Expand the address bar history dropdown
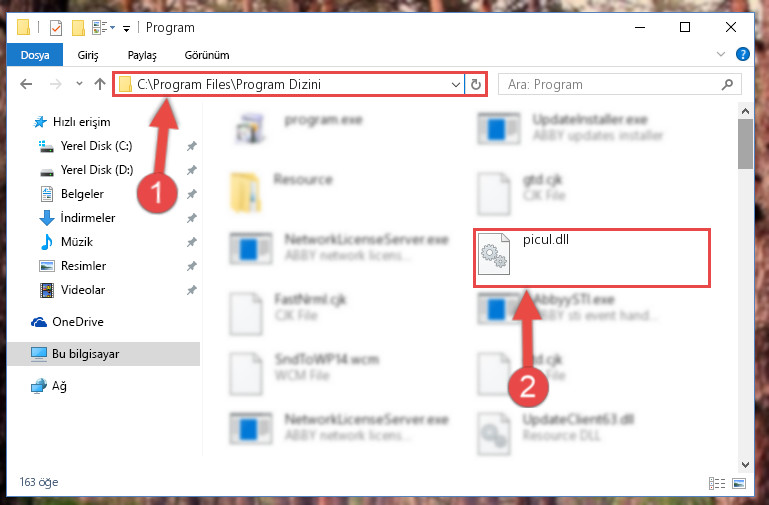Screen dimensions: 769x505 click(456, 84)
